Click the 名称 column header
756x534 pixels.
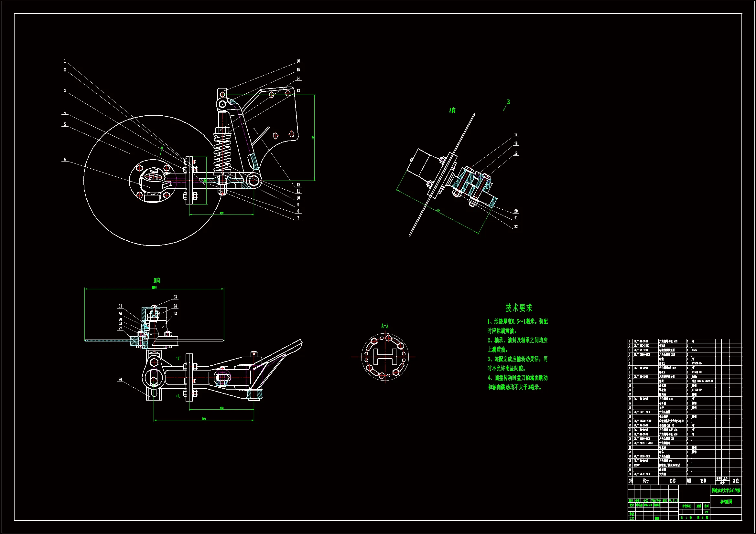[x=672, y=481]
